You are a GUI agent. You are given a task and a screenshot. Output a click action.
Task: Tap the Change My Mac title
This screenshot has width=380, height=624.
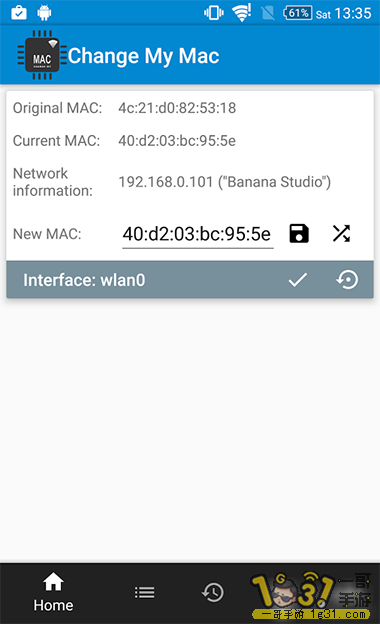(x=143, y=56)
